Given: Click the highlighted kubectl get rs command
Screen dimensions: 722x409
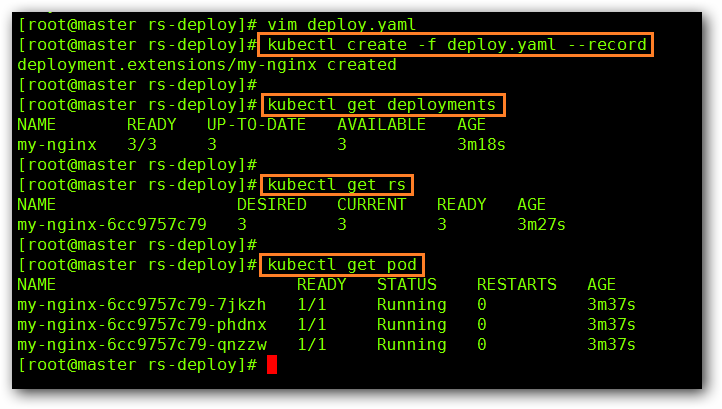Looking at the screenshot, I should [336, 185].
